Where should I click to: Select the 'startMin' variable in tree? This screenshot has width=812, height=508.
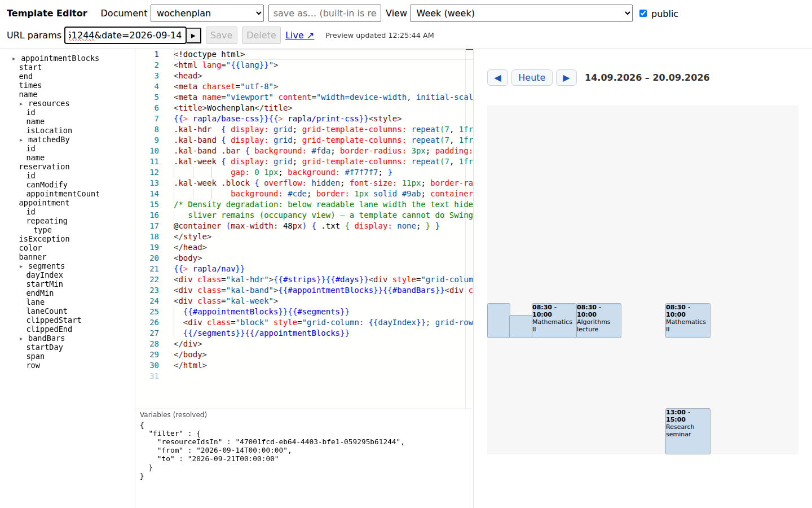click(x=45, y=284)
